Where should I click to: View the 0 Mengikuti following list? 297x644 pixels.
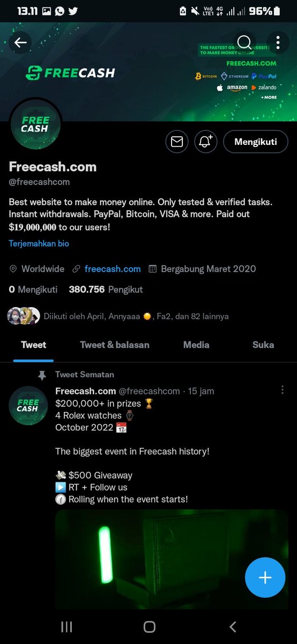[x=33, y=290]
